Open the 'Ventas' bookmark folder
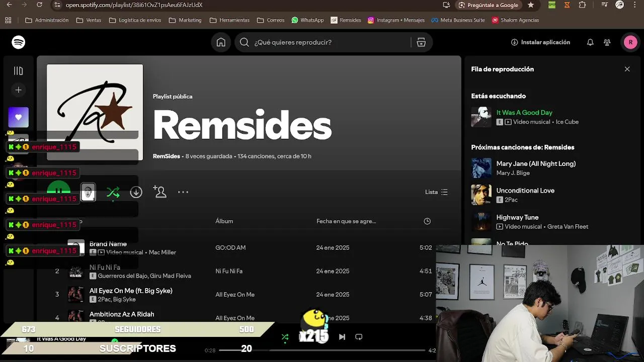 pos(89,20)
